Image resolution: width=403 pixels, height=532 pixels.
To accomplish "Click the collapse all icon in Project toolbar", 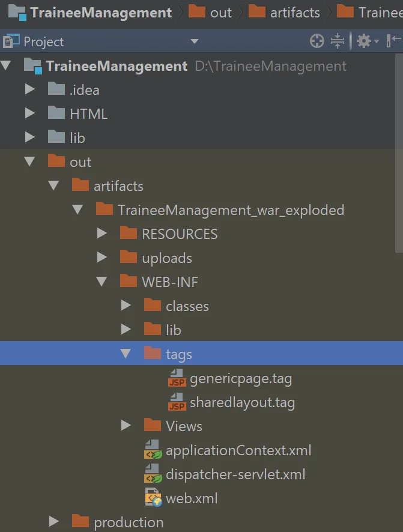I will (338, 41).
